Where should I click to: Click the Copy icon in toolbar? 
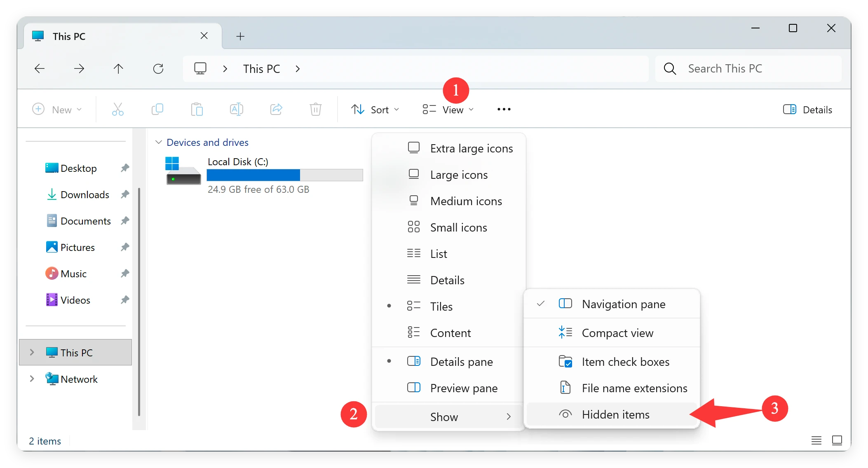click(157, 109)
